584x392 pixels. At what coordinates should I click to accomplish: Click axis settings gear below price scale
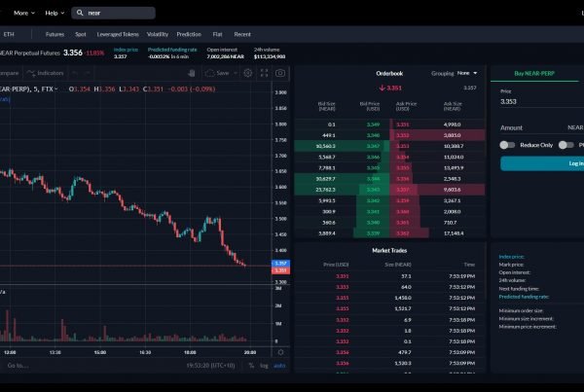[281, 352]
